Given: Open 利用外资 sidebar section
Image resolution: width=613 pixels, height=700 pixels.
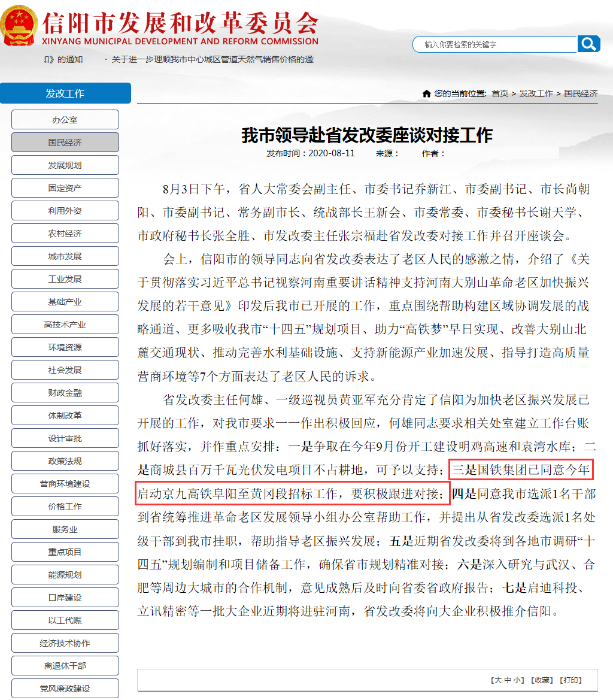Looking at the screenshot, I should (x=65, y=211).
